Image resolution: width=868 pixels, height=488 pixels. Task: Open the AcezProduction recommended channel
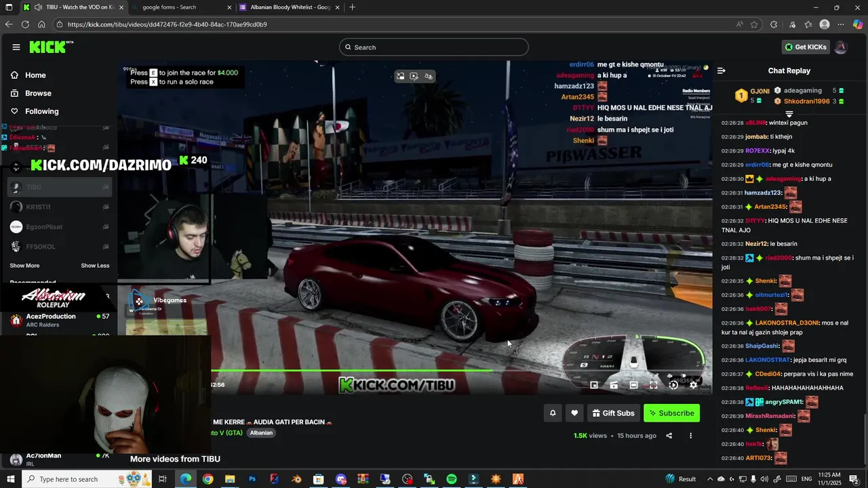coord(59,321)
